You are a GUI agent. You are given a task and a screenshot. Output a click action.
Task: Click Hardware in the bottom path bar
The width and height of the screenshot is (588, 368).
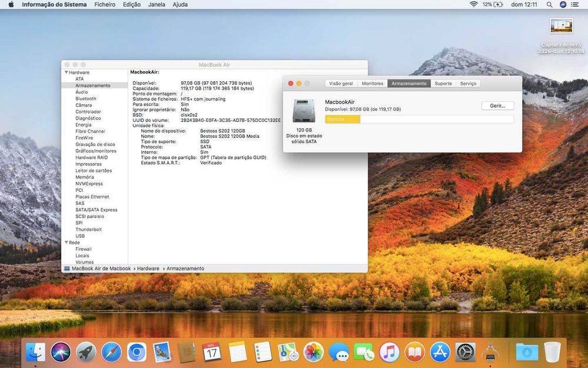(148, 268)
